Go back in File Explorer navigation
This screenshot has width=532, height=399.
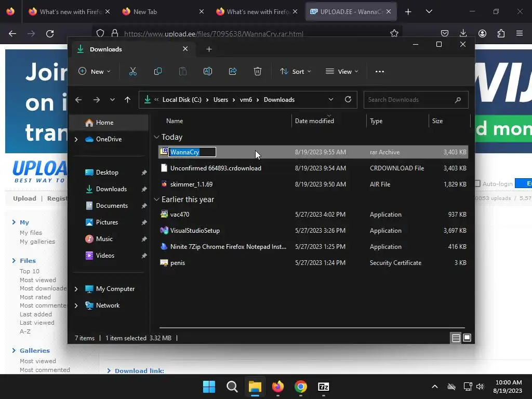[x=78, y=100]
